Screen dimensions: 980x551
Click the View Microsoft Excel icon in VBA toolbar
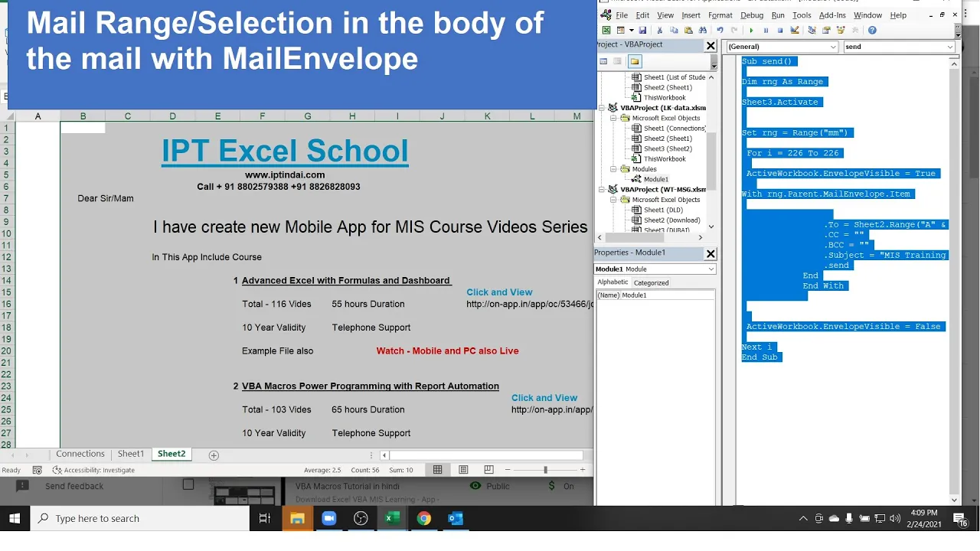606,31
